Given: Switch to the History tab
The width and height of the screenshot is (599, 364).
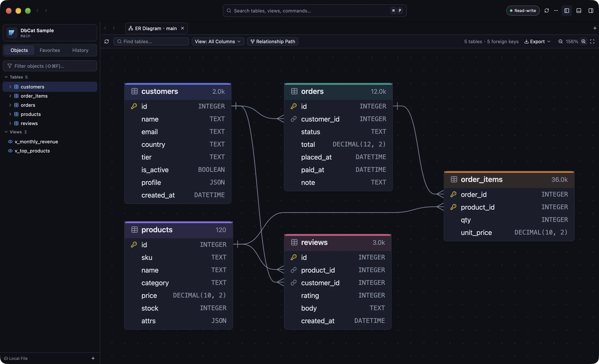Looking at the screenshot, I should (x=80, y=50).
